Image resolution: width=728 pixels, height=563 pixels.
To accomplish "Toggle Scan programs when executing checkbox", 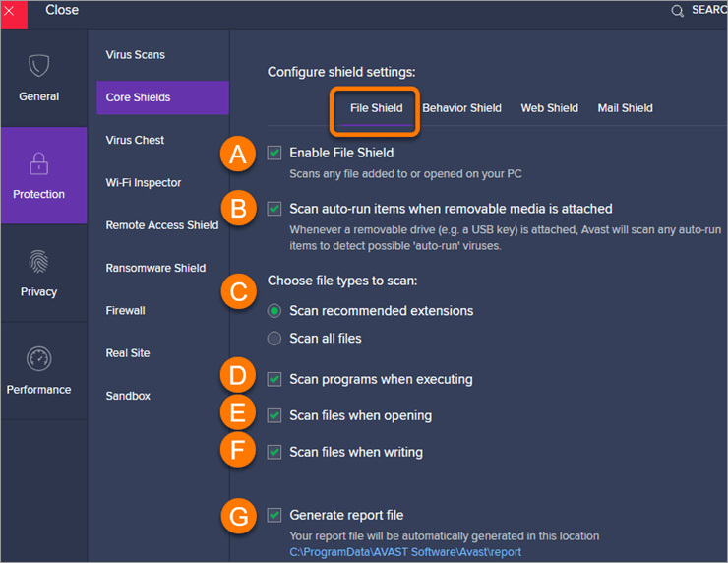I will tap(274, 380).
